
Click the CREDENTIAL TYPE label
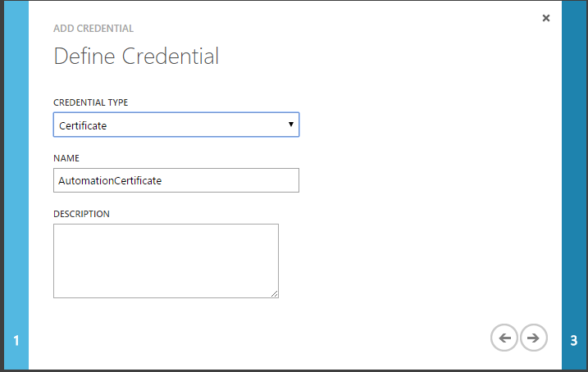pyautogui.click(x=90, y=102)
